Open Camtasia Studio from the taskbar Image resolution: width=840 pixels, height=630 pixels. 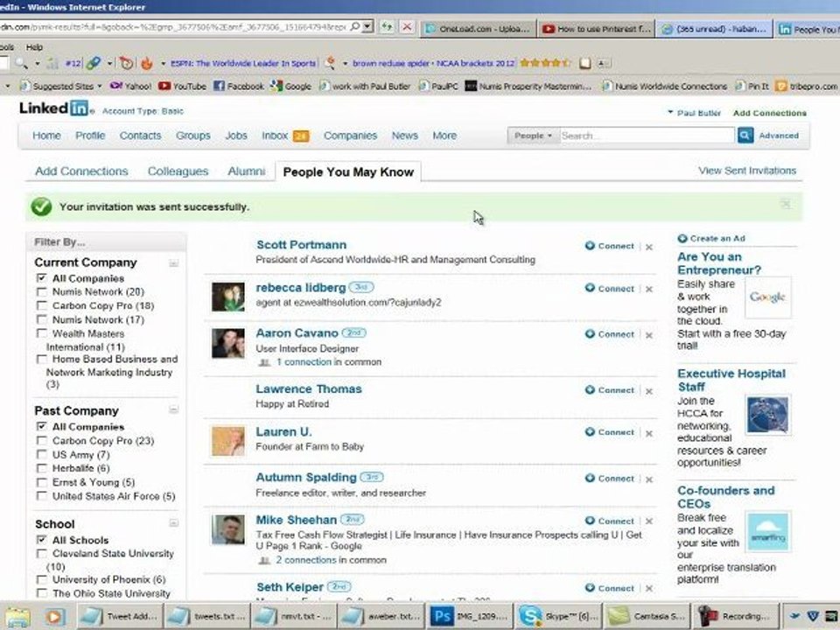pos(646,616)
